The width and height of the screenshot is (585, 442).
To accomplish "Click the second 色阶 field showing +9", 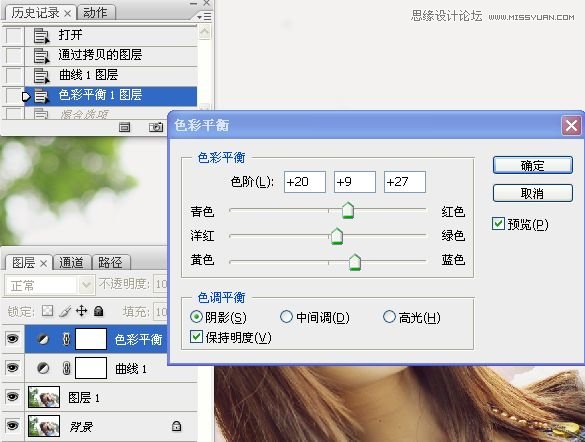I will coord(355,182).
